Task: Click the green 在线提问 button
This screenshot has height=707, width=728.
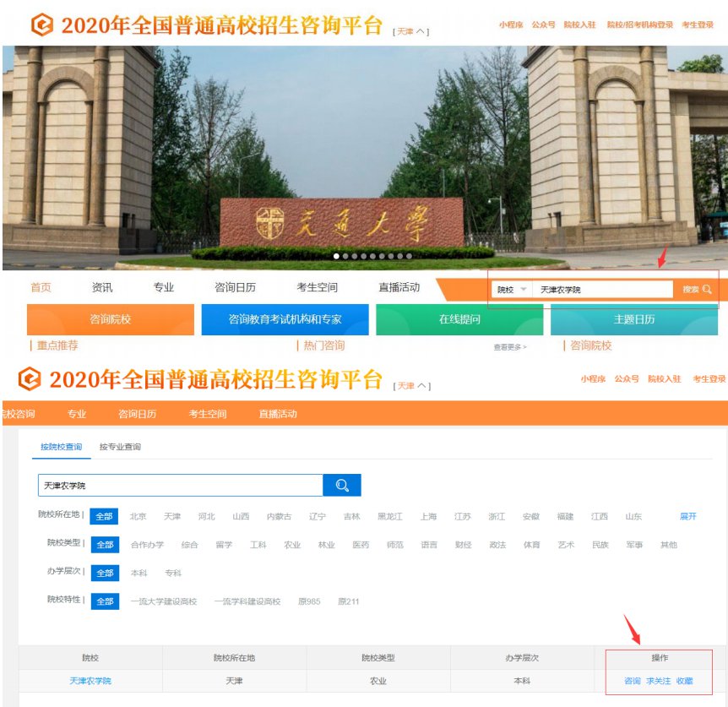Action: pos(459,319)
